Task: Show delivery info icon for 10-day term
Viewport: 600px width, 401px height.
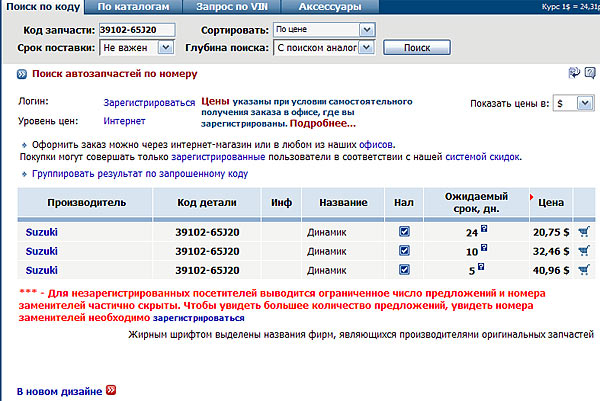Action: pyautogui.click(x=483, y=249)
